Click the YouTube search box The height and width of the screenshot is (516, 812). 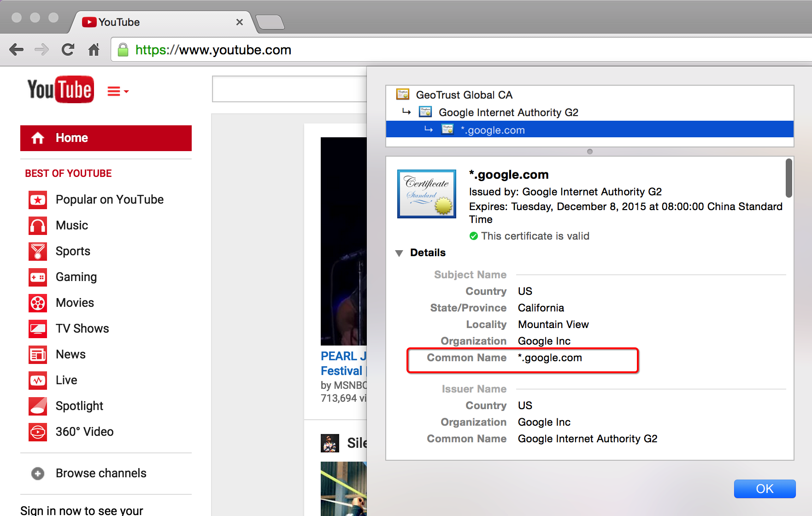pyautogui.click(x=289, y=89)
